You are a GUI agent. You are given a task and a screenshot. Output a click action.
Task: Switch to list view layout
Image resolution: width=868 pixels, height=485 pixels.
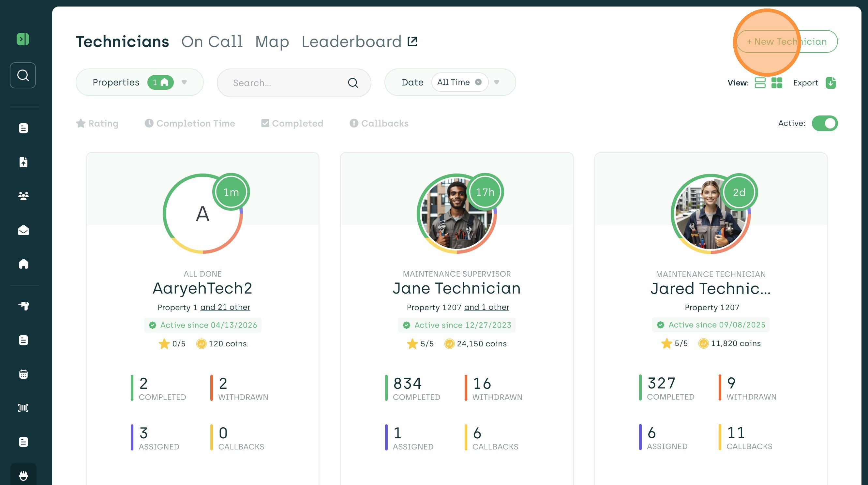760,83
